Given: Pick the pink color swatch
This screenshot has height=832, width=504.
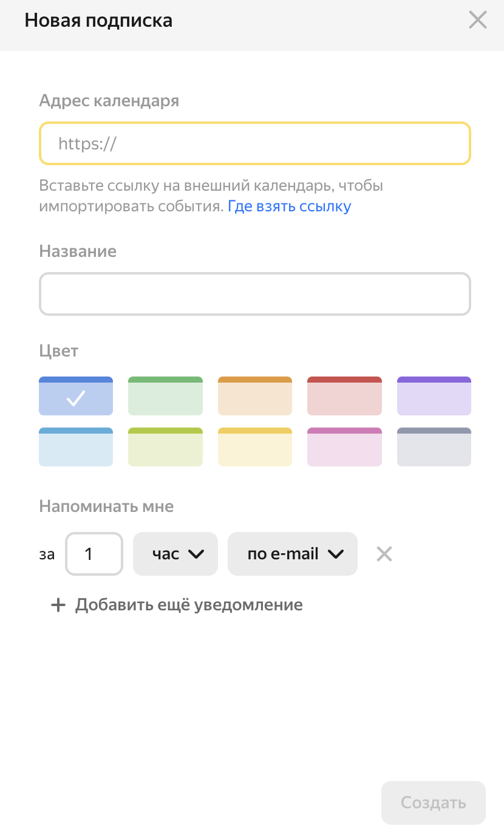Looking at the screenshot, I should coord(344,447).
